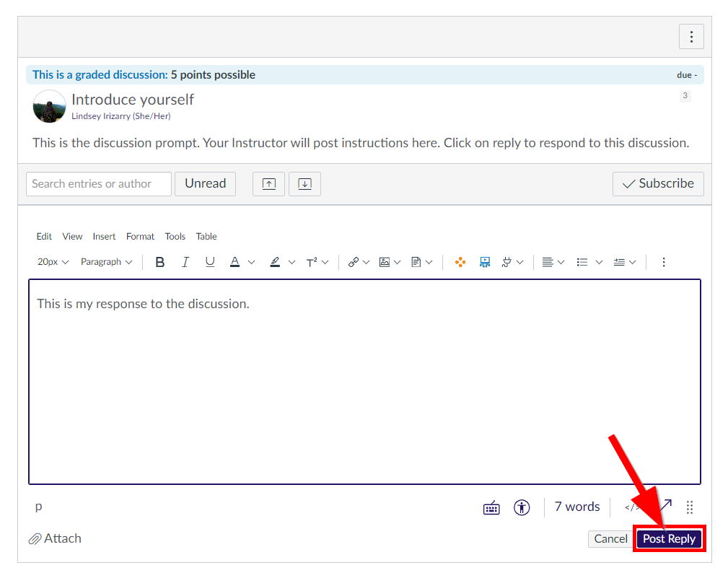The height and width of the screenshot is (573, 728).
Task: Click the apps plug icon
Action: (506, 263)
